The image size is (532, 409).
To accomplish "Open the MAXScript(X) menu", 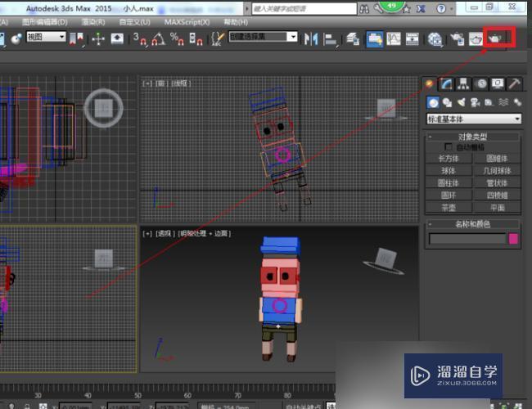I will point(187,22).
